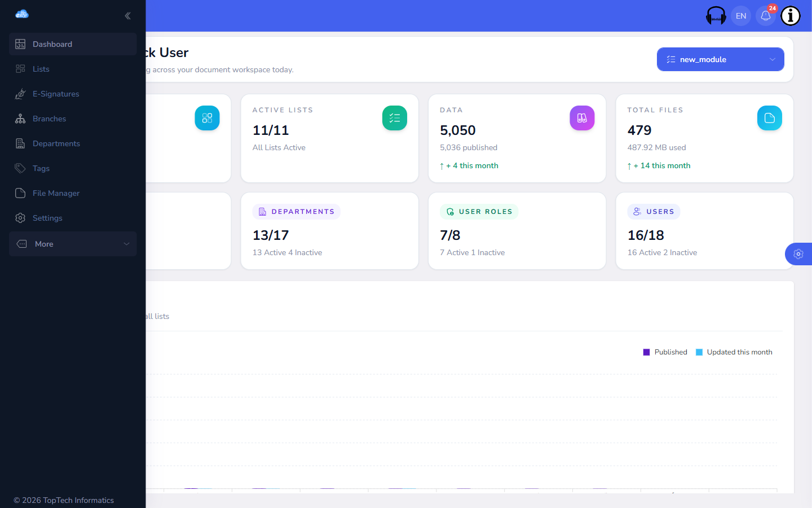
Task: Open the headset support icon
Action: point(716,16)
